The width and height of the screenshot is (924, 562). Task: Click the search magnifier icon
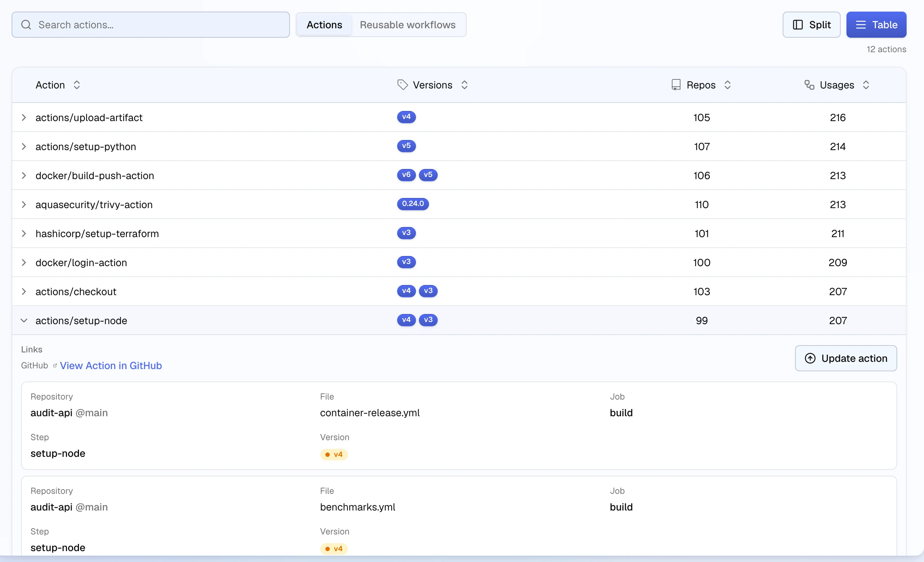[26, 25]
